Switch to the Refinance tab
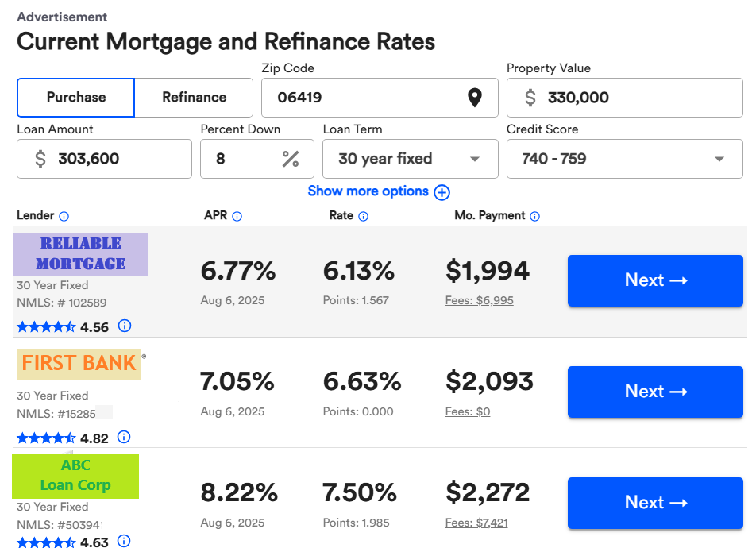The width and height of the screenshot is (756, 552). (x=194, y=98)
